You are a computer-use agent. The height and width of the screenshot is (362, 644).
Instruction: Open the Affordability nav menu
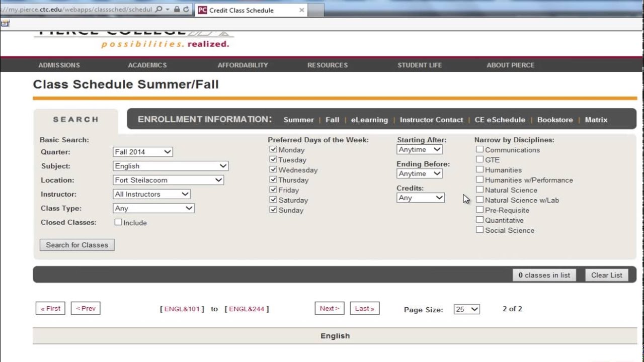(243, 65)
